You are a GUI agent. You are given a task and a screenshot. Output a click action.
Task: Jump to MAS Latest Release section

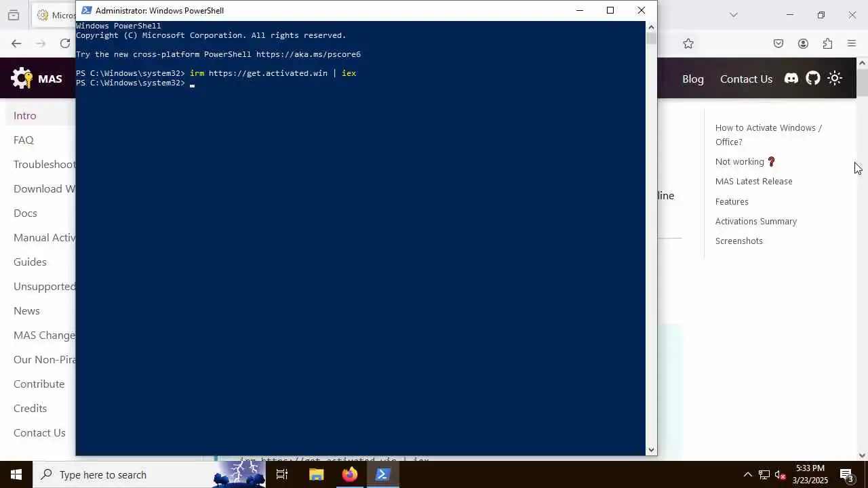754,181
